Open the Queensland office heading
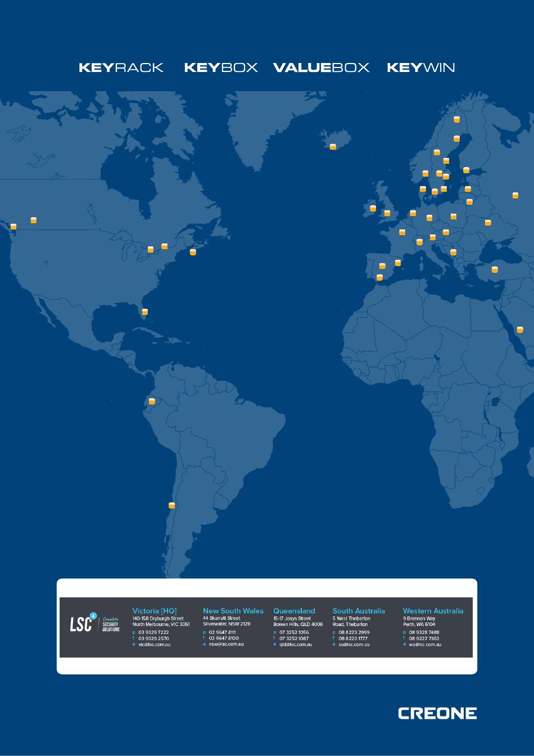Image resolution: width=534 pixels, height=756 pixels. (x=294, y=611)
